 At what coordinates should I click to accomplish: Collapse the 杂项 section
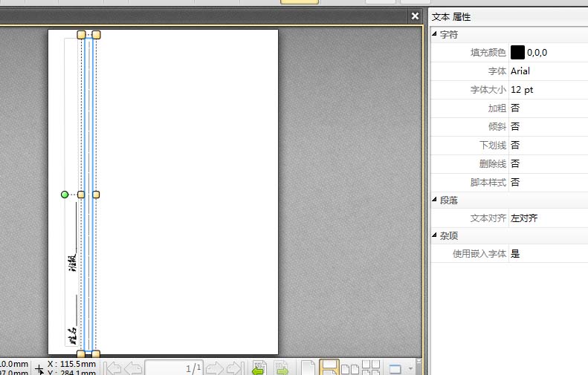[x=435, y=236]
